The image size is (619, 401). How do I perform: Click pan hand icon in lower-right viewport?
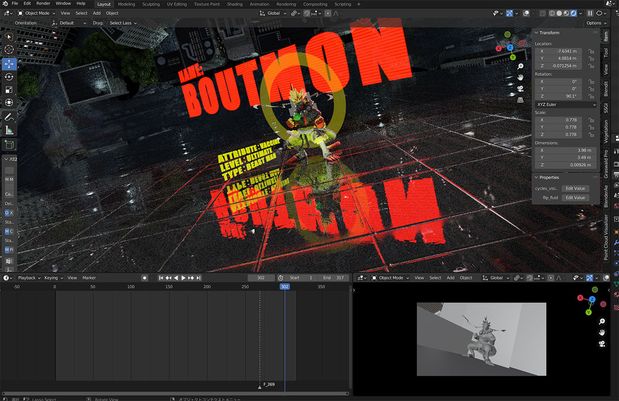click(602, 333)
